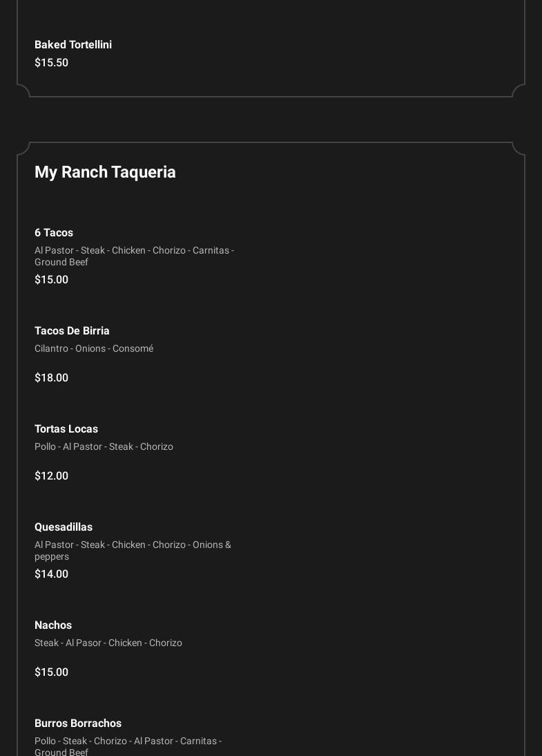The image size is (542, 756).
Task: Select the Nachos menu item
Action: click(x=53, y=625)
